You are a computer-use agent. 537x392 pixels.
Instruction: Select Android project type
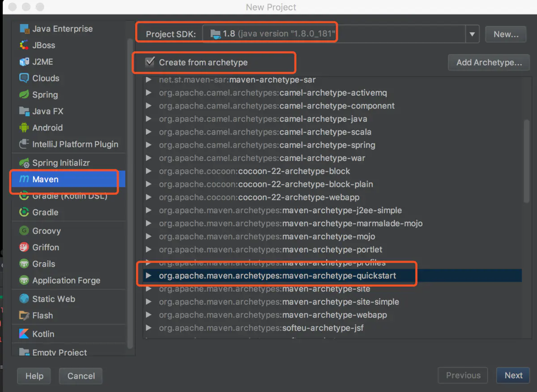point(69,128)
